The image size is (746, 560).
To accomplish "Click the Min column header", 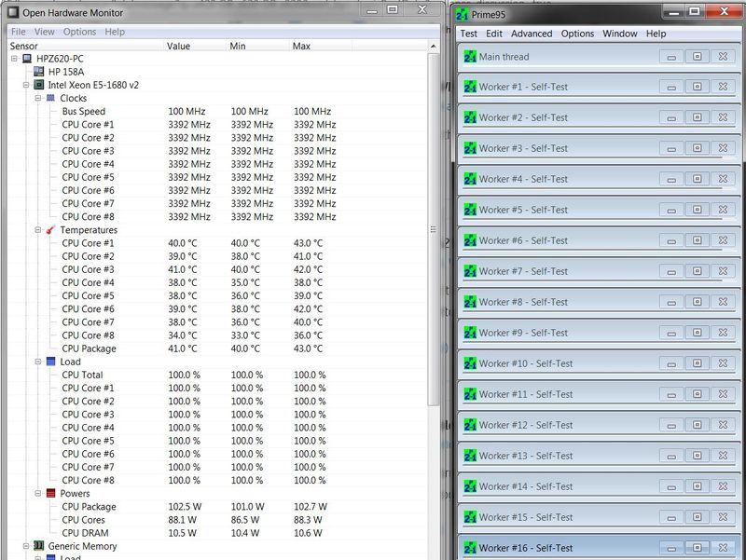I will (258, 46).
